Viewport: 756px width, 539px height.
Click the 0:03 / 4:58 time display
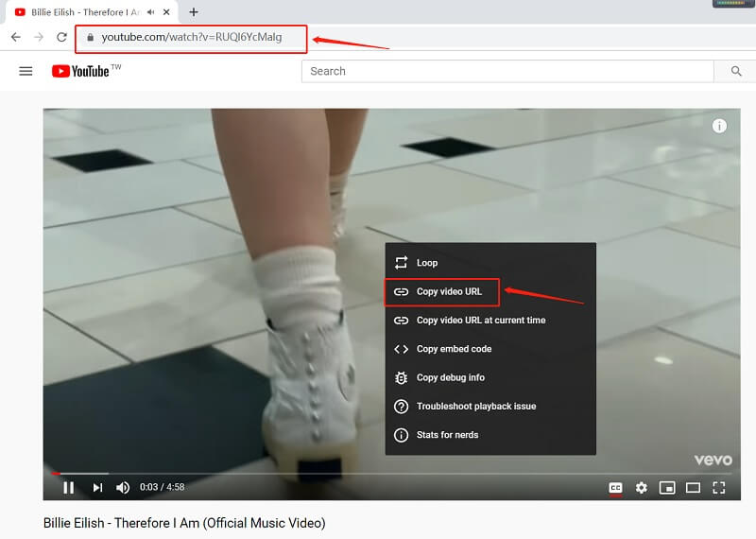pos(162,487)
